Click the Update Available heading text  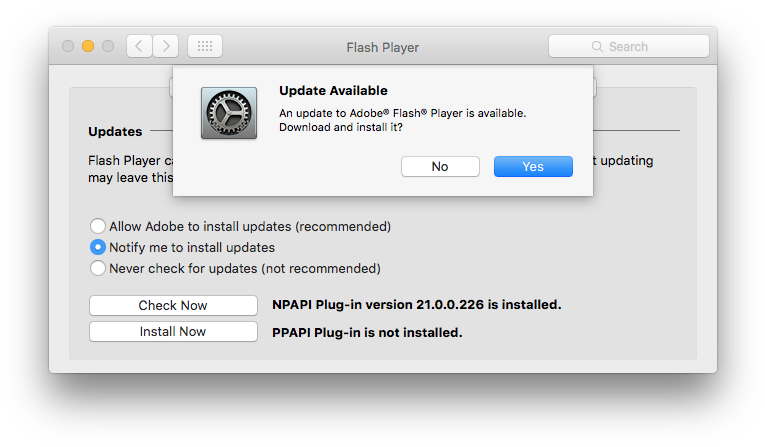click(x=333, y=90)
